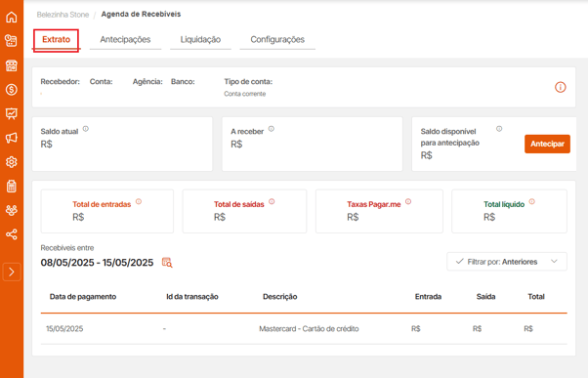Select the 15/05/2025 payment date cell
The width and height of the screenshot is (588, 378).
pyautogui.click(x=64, y=329)
